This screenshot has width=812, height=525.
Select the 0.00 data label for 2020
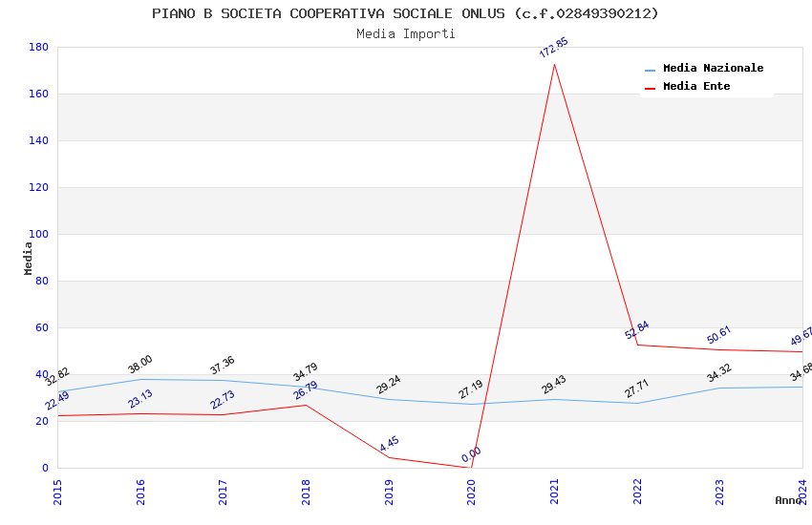point(471,454)
